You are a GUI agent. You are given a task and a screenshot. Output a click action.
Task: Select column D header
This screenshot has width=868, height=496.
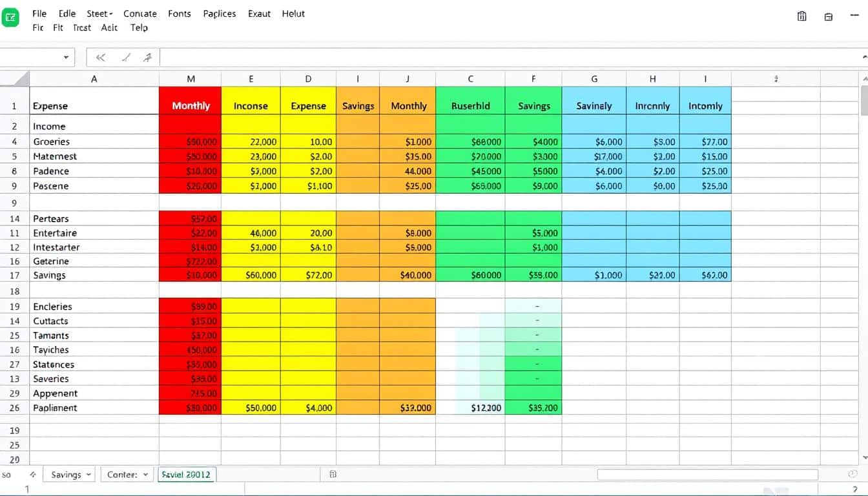pos(308,79)
